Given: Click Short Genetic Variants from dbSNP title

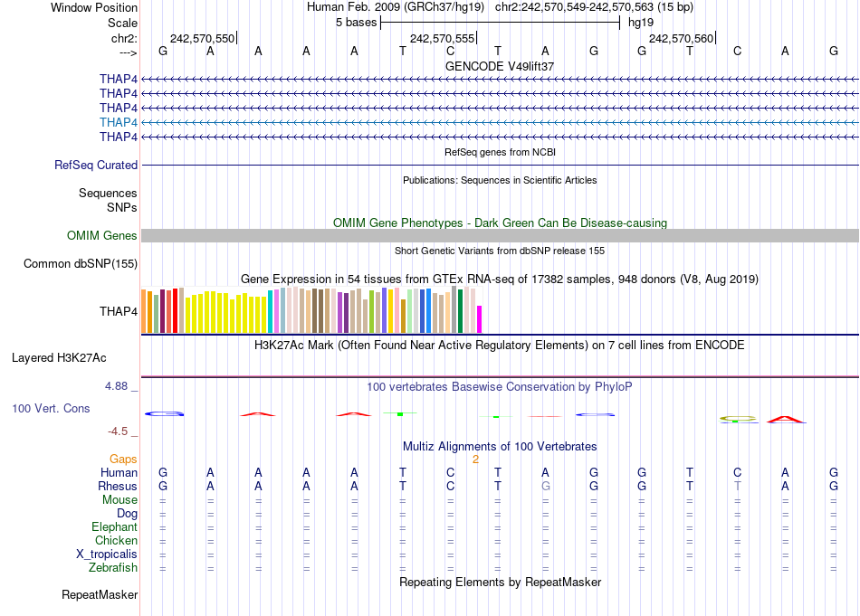Looking at the screenshot, I should click(x=500, y=251).
